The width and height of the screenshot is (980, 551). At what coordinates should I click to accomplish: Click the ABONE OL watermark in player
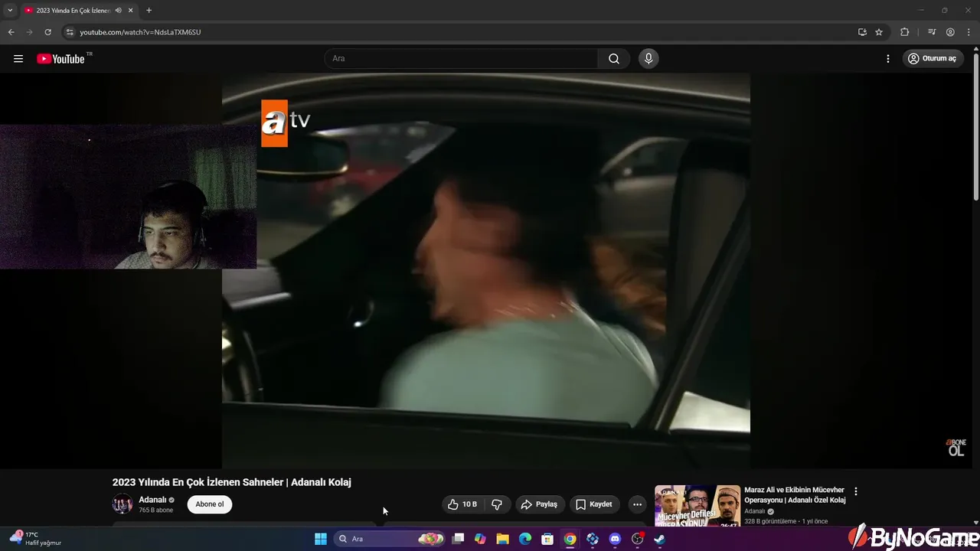(956, 448)
